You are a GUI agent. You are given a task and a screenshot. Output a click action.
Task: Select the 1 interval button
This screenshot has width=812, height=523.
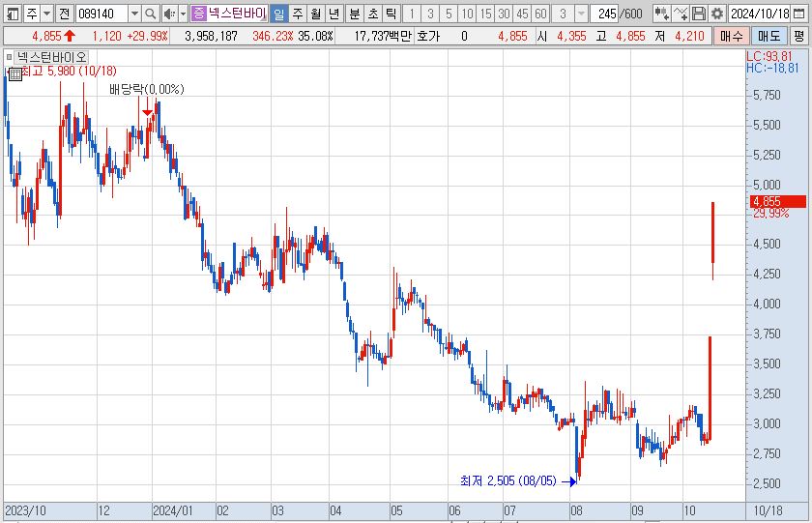412,14
